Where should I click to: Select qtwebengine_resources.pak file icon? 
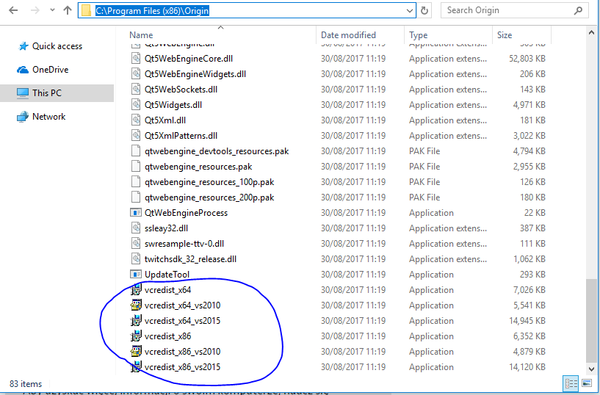(x=136, y=166)
